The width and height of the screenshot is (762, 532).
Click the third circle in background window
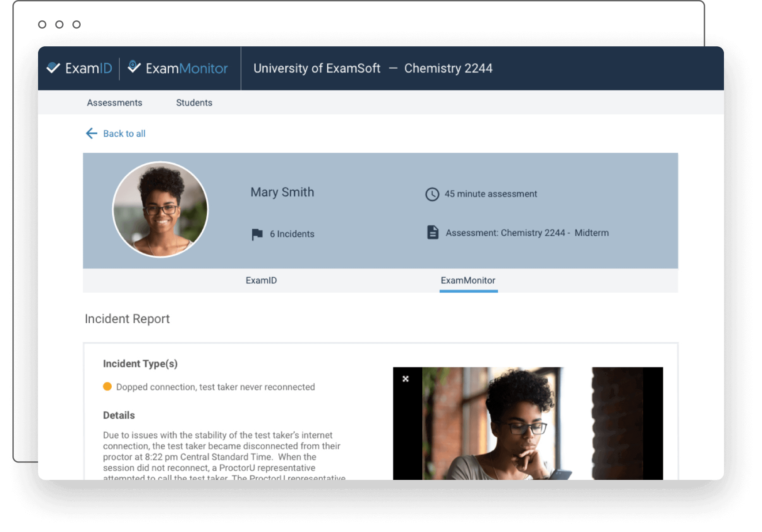click(77, 24)
